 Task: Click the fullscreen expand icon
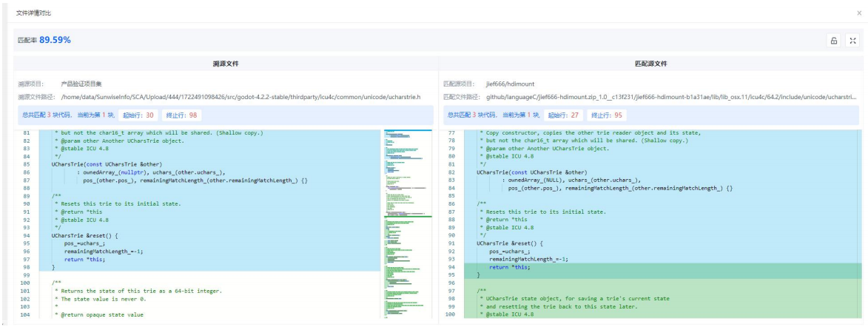tap(852, 41)
